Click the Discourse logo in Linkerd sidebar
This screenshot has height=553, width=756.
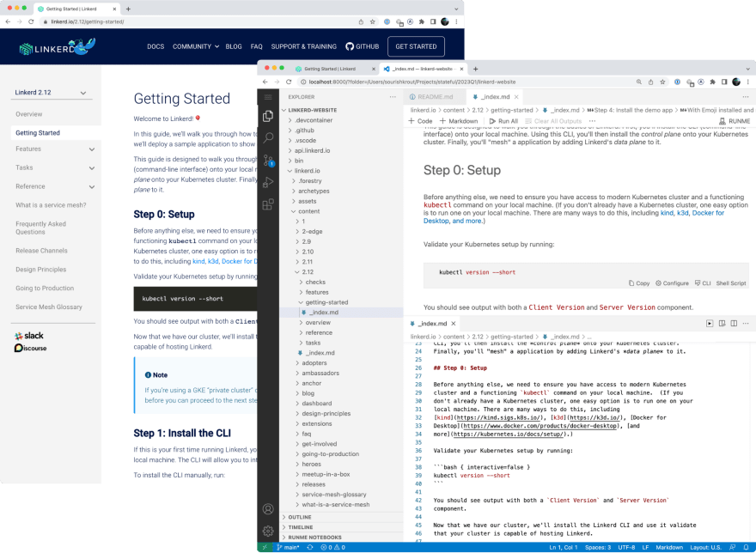[x=30, y=348]
